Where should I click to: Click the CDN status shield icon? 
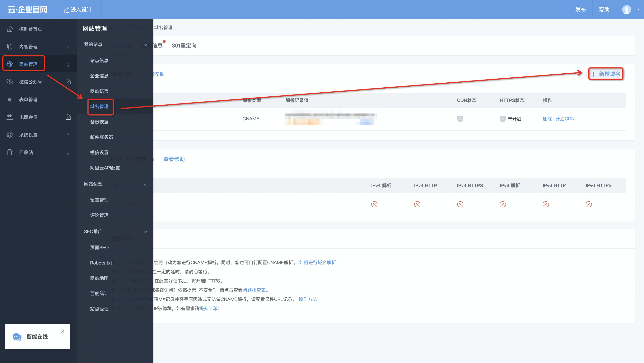(460, 119)
